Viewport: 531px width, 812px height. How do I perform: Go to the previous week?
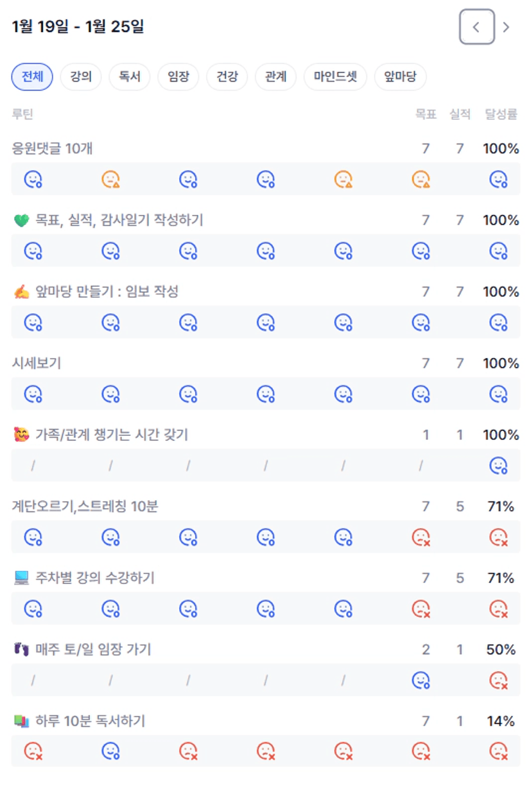(x=476, y=27)
